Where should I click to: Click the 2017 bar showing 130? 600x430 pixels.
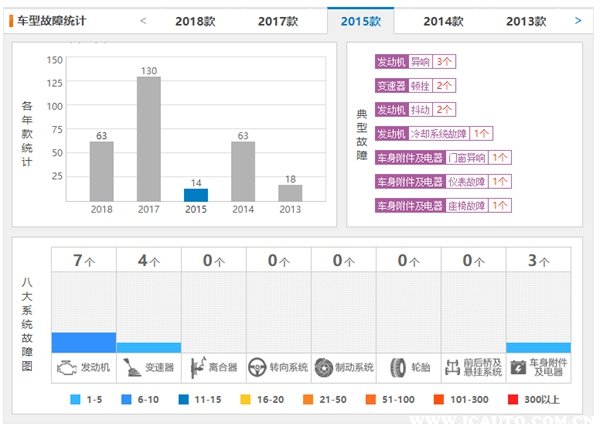pyautogui.click(x=149, y=139)
